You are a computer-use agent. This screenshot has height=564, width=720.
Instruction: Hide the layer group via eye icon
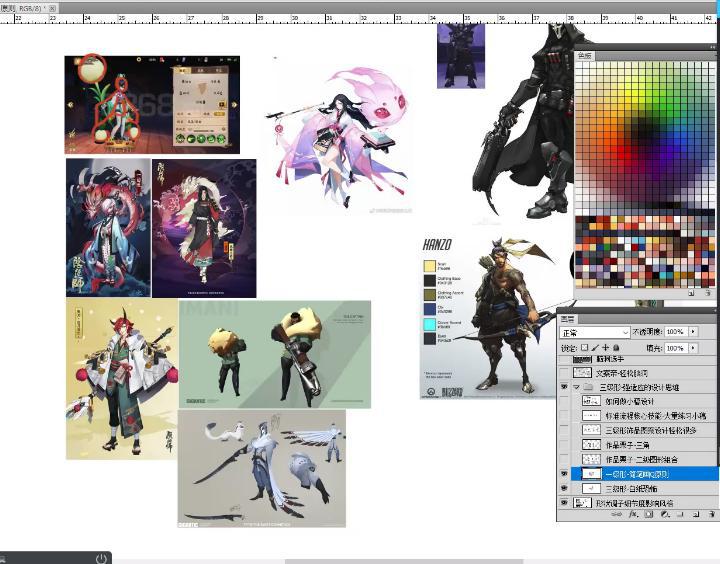tap(564, 387)
